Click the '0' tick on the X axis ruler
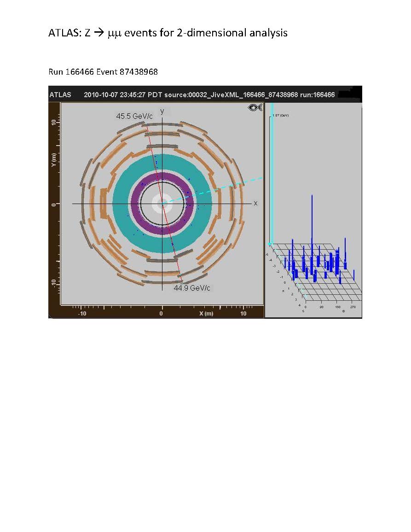This screenshot has width=411, height=532. (161, 314)
